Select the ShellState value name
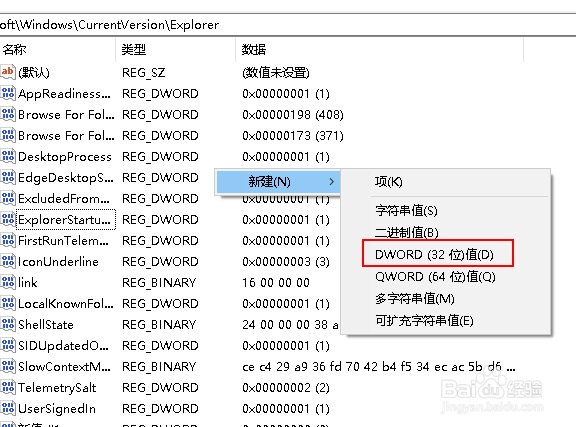The height and width of the screenshot is (427, 576). pyautogui.click(x=46, y=324)
